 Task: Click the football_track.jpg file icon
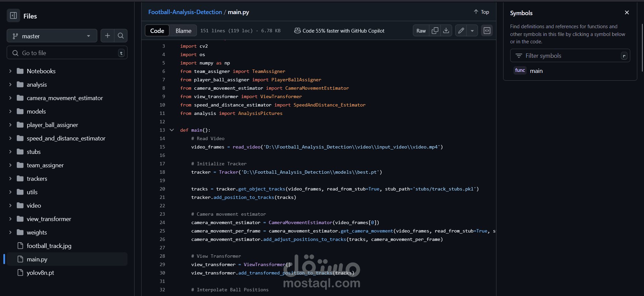tap(20, 246)
